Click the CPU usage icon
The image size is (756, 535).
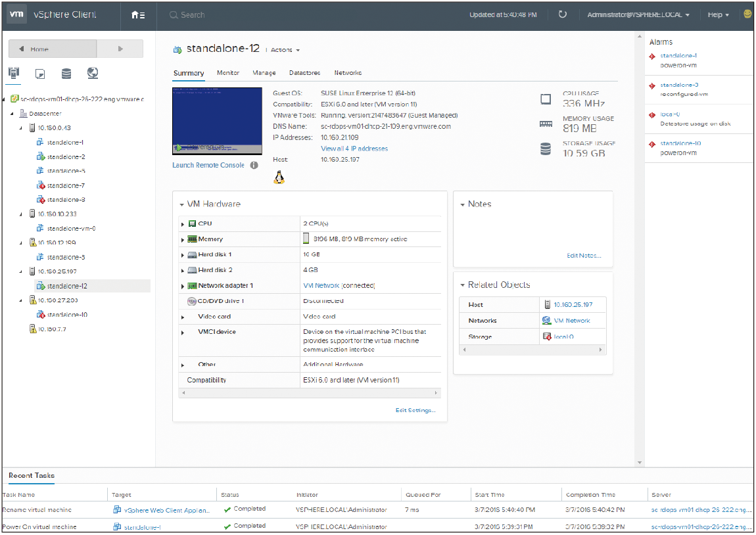[546, 99]
